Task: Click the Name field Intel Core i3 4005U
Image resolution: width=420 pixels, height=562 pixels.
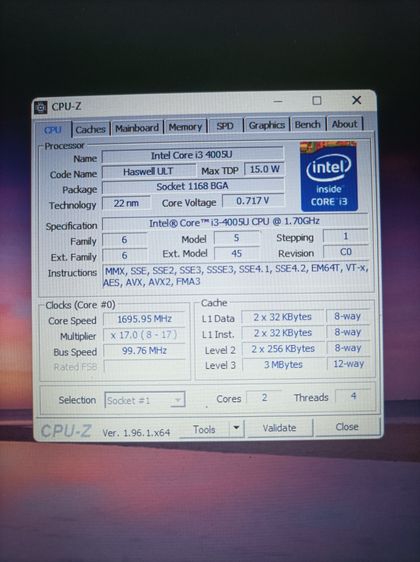Action: 192,155
